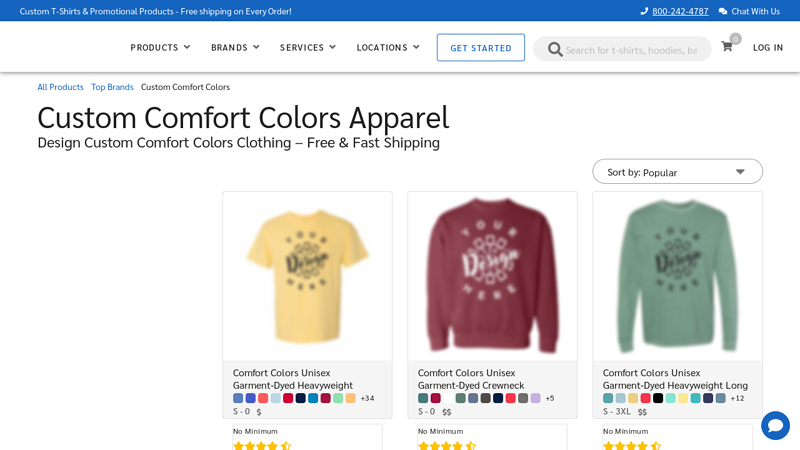Open Comfort Colors Unisex Garment-Dyed Heavyweight title
Image resolution: width=800 pixels, height=450 pixels.
(x=293, y=379)
